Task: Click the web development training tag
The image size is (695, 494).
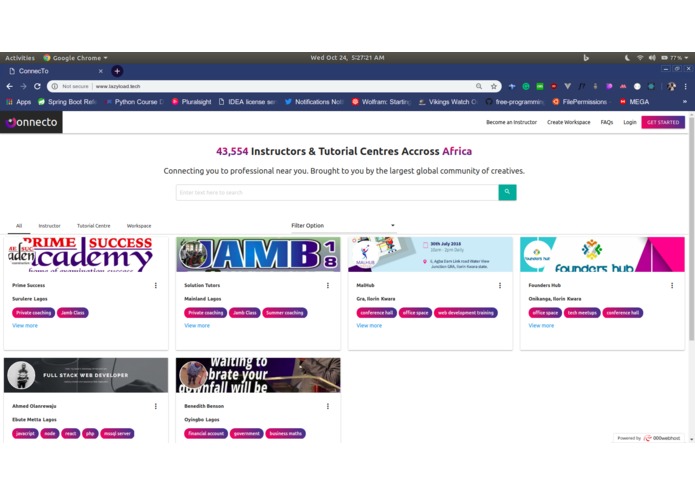Action: click(x=465, y=313)
